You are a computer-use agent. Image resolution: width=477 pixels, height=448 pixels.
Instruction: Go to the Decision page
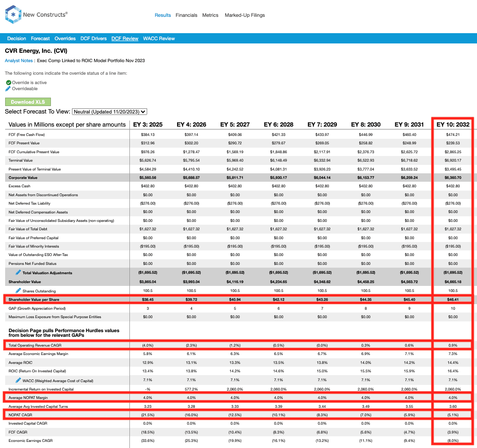tap(17, 39)
